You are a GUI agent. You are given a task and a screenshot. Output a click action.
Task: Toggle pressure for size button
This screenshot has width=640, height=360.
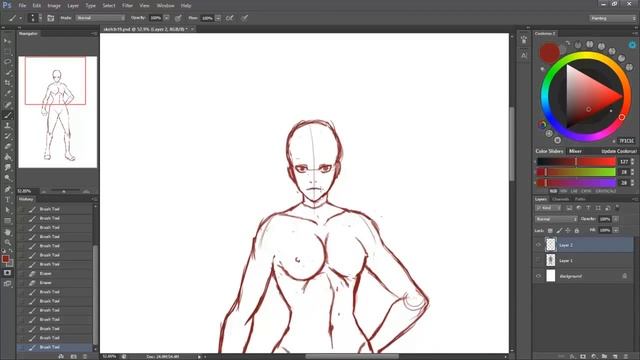244,18
